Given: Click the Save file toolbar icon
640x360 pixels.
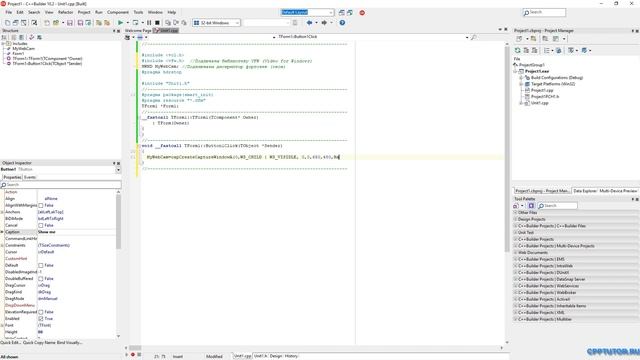Looking at the screenshot, I should 70,23.
